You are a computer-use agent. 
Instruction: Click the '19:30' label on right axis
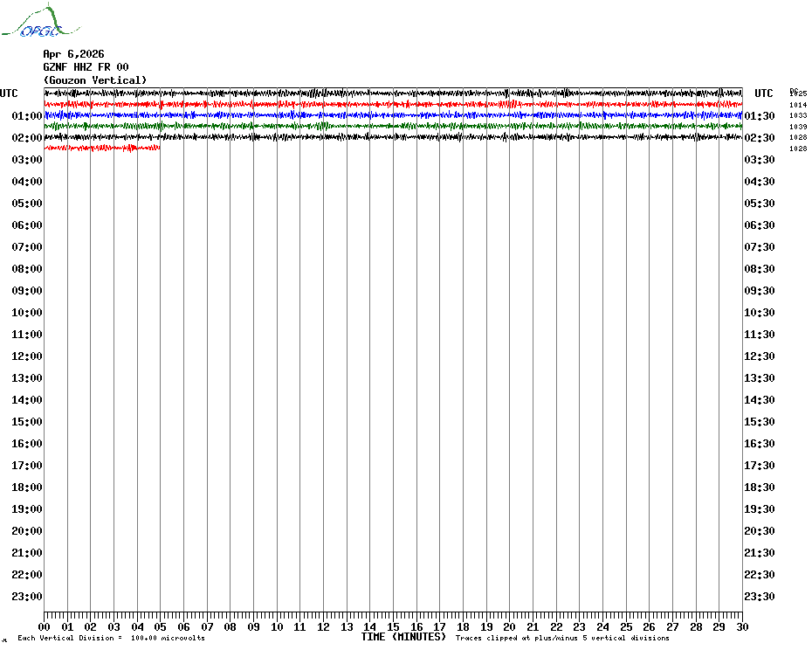coord(760,509)
